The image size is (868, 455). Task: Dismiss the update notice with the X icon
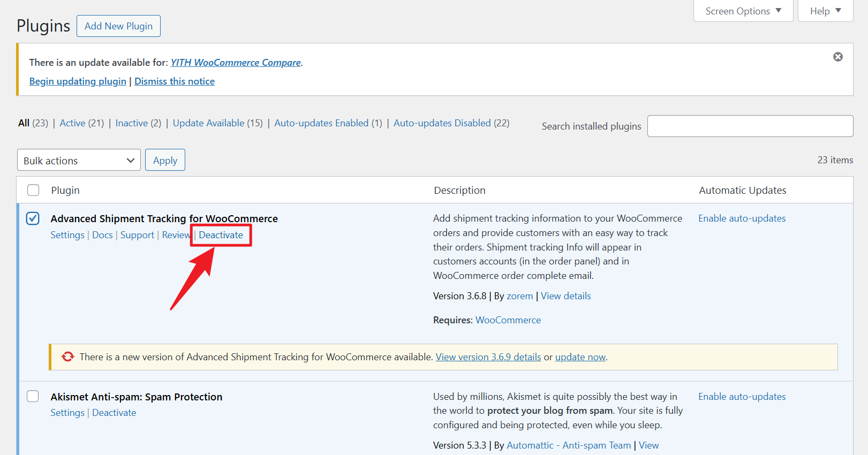coord(838,57)
